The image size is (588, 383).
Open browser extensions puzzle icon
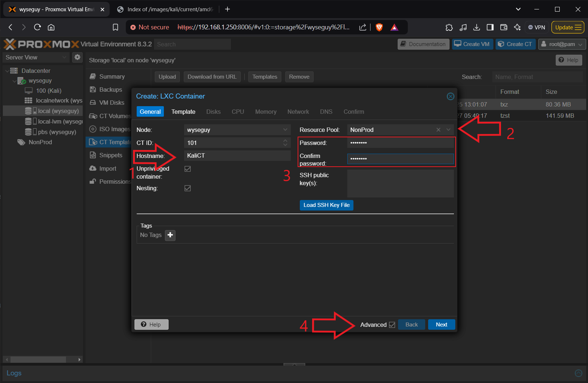tap(449, 27)
